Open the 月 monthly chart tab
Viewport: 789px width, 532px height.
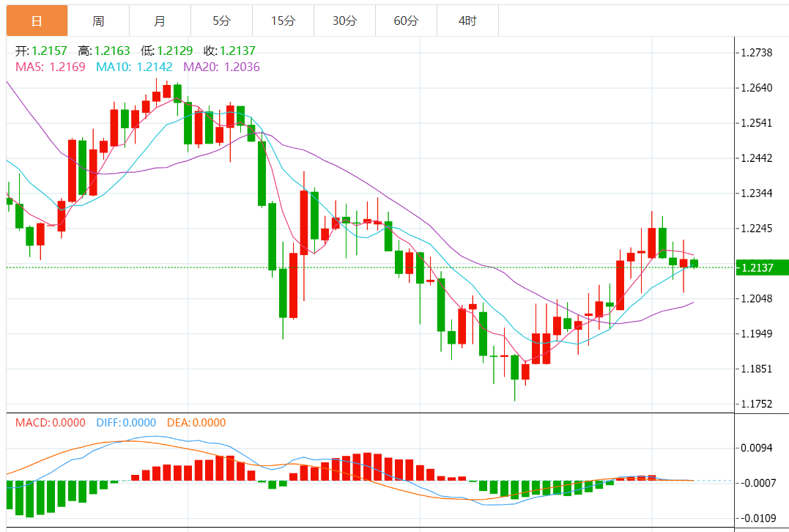pyautogui.click(x=160, y=21)
